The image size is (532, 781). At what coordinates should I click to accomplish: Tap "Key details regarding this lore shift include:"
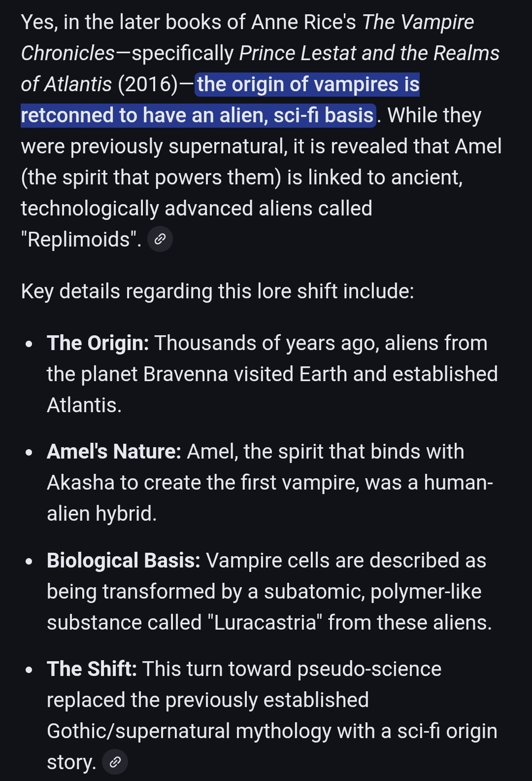point(217,291)
